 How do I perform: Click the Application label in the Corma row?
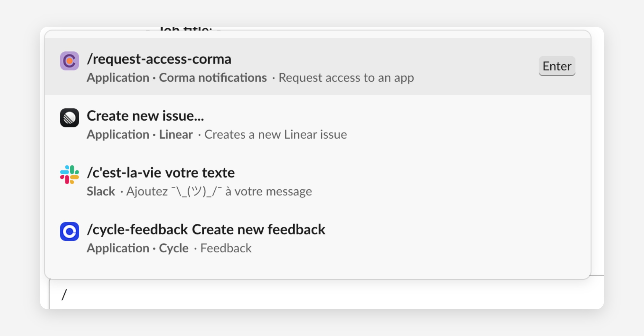coord(118,78)
